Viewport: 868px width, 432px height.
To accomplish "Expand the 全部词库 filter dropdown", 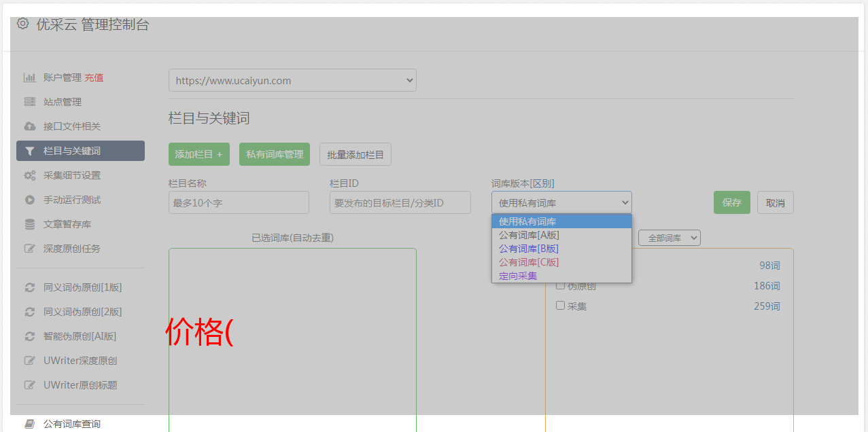I will pyautogui.click(x=669, y=238).
